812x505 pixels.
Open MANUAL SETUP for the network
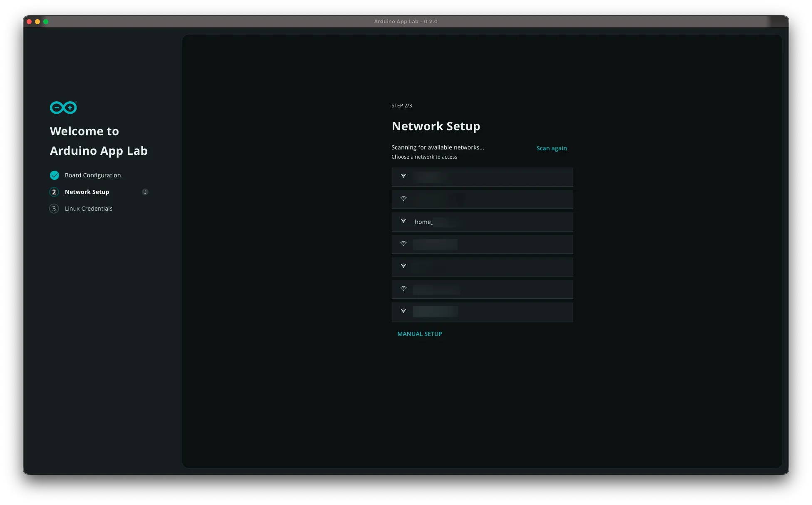pos(419,334)
